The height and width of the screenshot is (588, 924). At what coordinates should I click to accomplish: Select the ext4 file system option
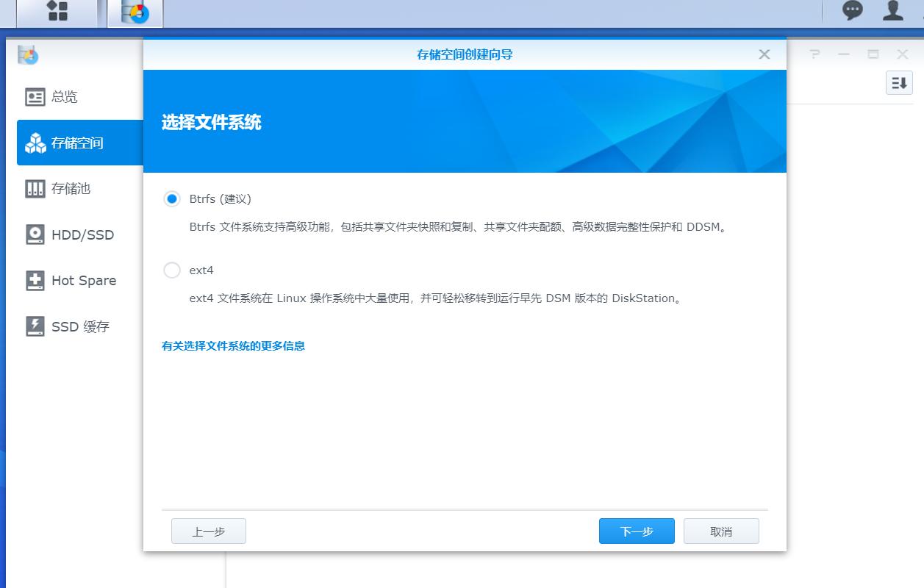(x=172, y=270)
